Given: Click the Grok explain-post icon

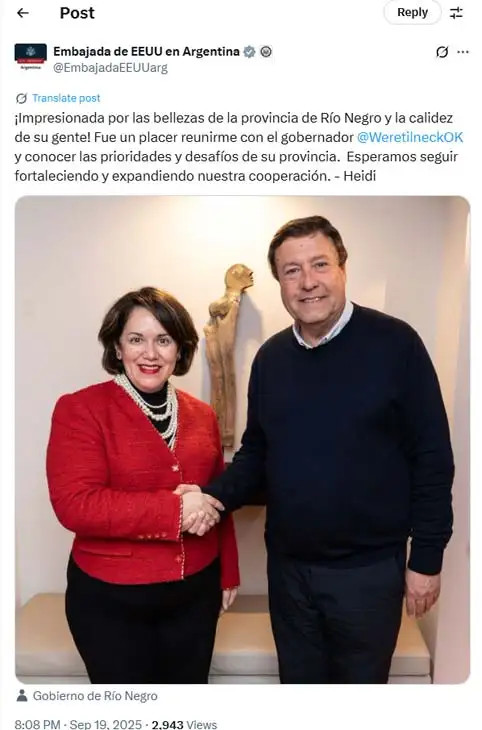Looking at the screenshot, I should [x=442, y=52].
